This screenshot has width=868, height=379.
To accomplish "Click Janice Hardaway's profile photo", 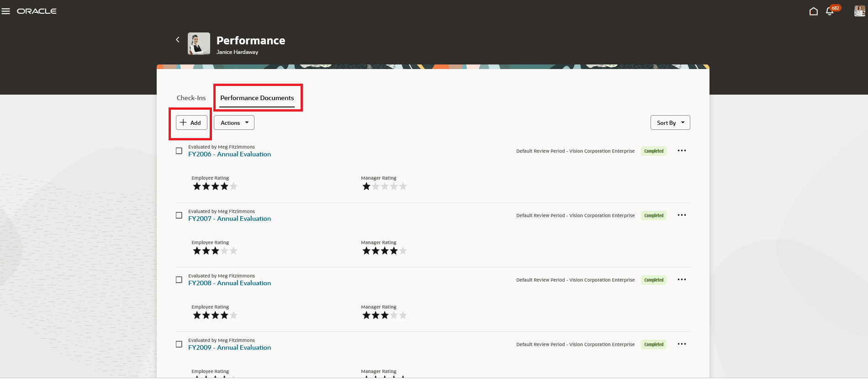I will (199, 43).
